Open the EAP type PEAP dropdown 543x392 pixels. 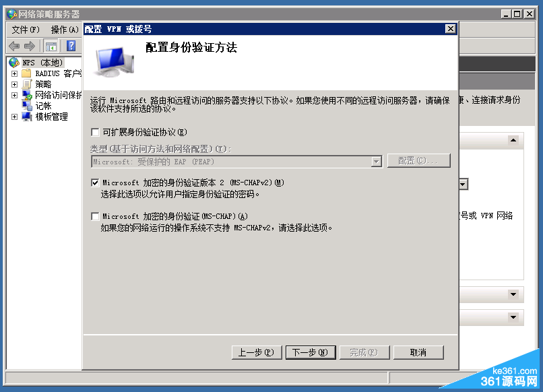pyautogui.click(x=376, y=162)
